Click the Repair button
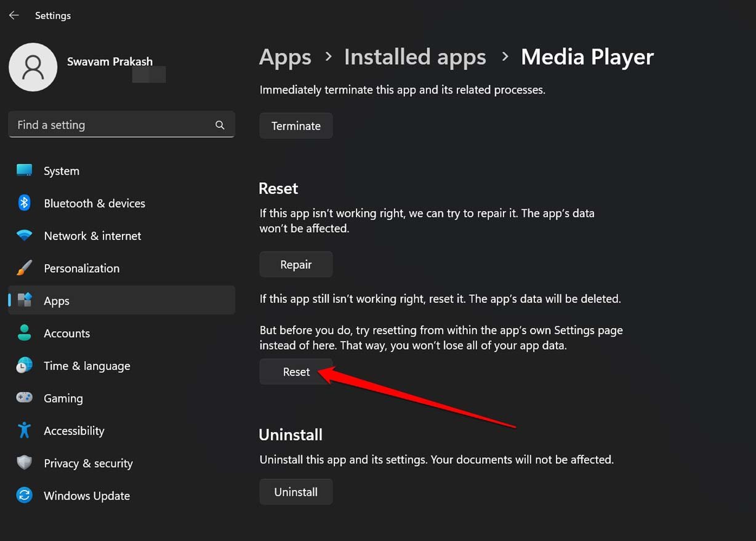 pyautogui.click(x=296, y=265)
